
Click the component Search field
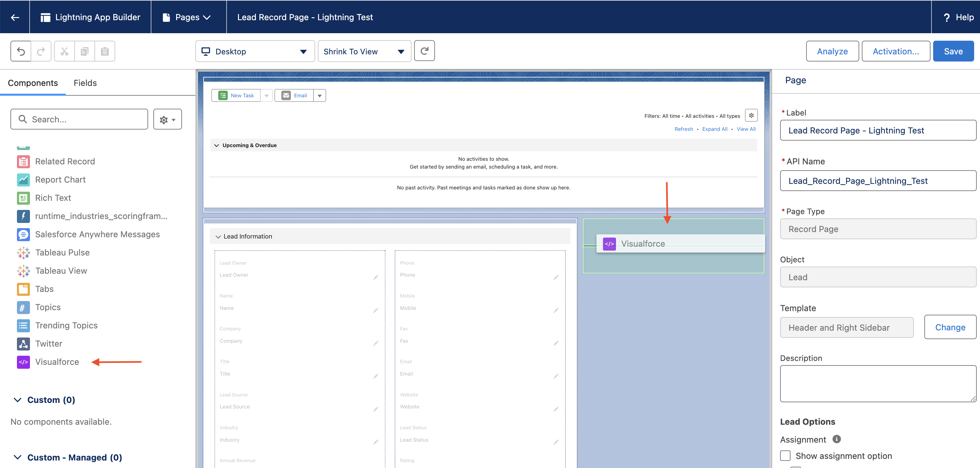(79, 119)
